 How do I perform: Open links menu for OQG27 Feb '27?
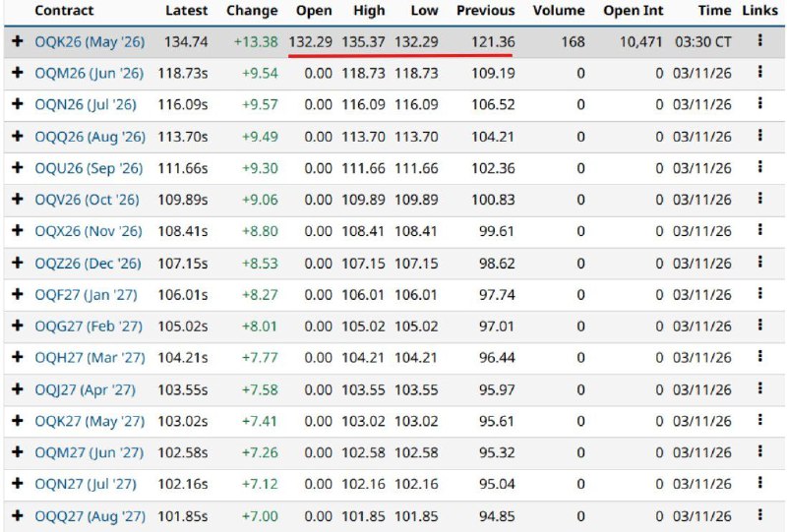click(x=759, y=325)
